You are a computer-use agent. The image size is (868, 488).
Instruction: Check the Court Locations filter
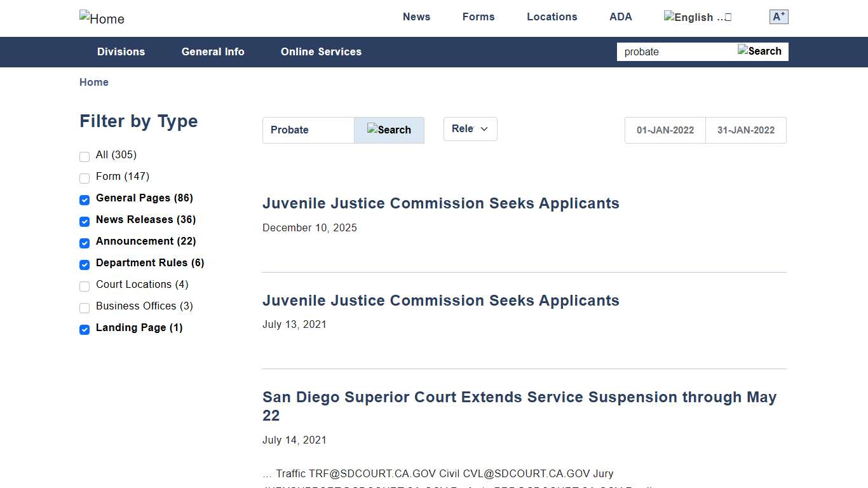[85, 287]
